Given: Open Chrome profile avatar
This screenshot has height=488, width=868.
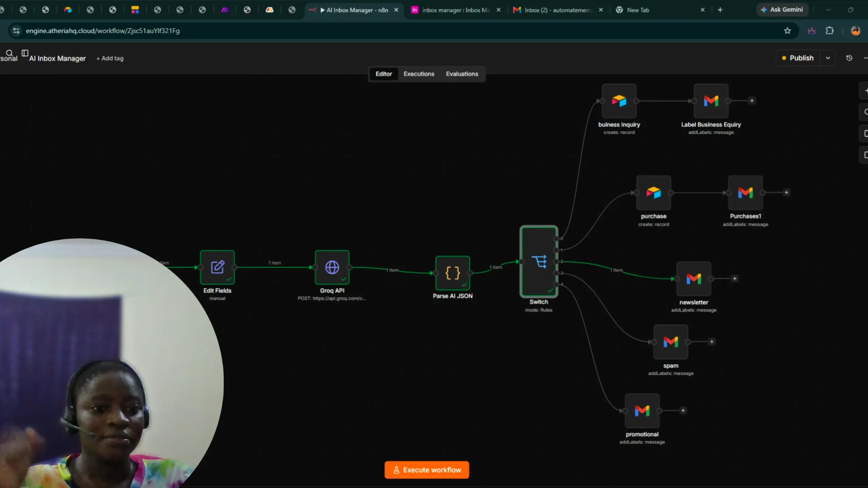Looking at the screenshot, I should click(x=855, y=31).
